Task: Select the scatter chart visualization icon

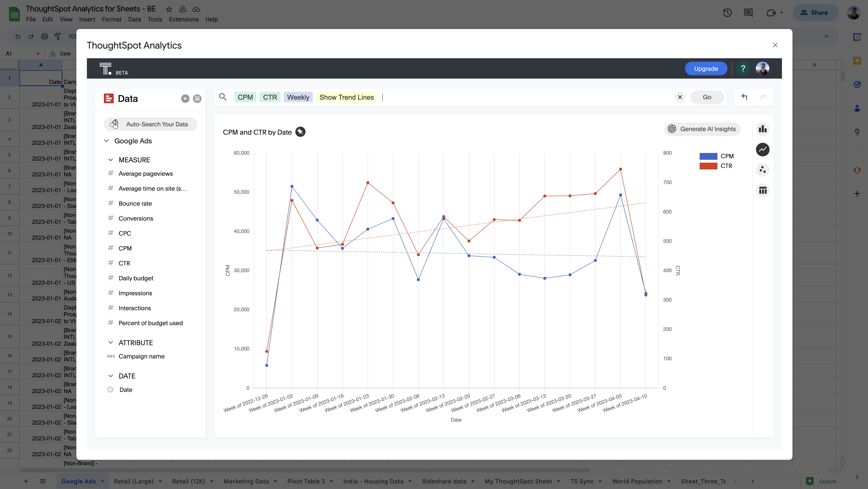Action: (x=763, y=170)
